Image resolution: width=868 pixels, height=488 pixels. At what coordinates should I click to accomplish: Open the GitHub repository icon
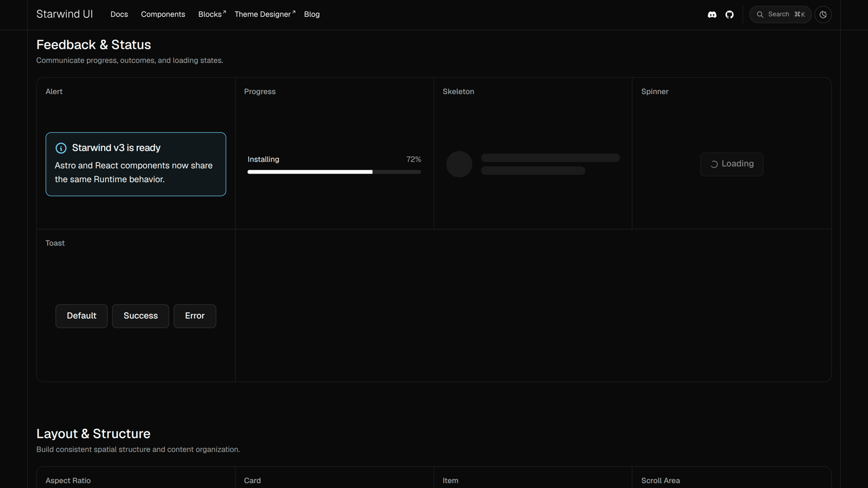coord(730,15)
